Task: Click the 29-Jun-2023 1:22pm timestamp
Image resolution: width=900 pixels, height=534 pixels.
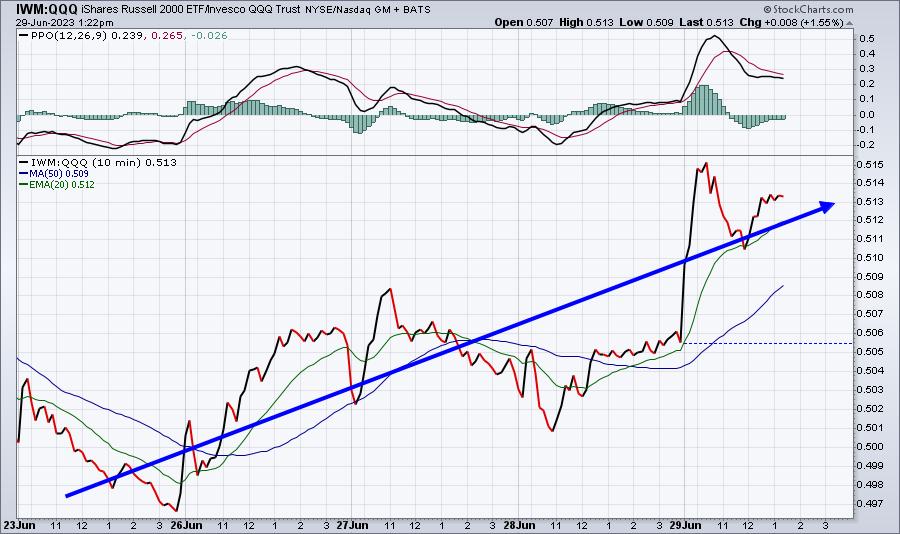Action: point(64,23)
